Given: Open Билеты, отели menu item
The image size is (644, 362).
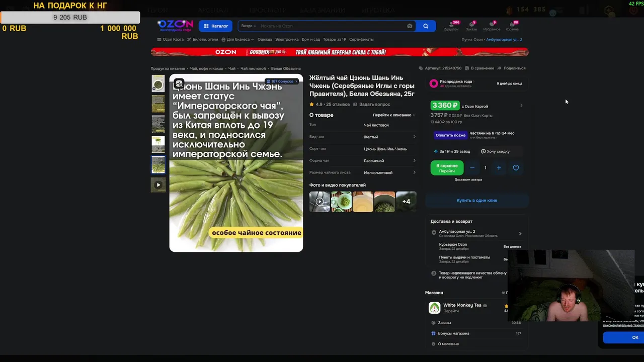Looking at the screenshot, I should (x=203, y=39).
